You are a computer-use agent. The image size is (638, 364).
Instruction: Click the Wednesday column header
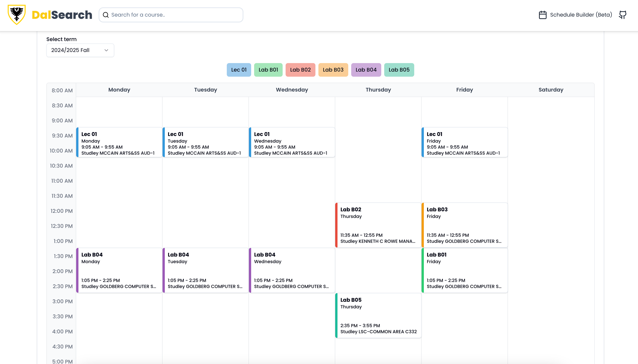[x=292, y=90]
